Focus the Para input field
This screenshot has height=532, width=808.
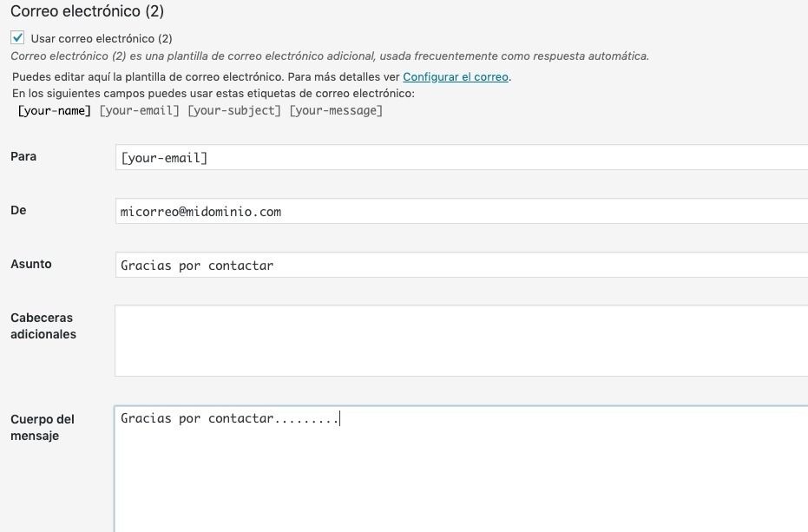(x=461, y=157)
